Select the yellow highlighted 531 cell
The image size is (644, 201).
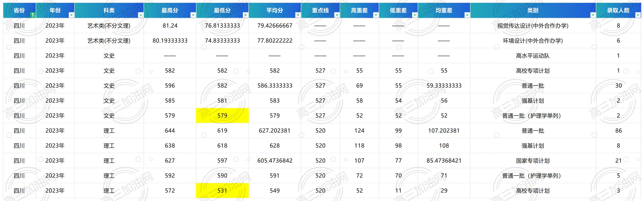pos(222,191)
